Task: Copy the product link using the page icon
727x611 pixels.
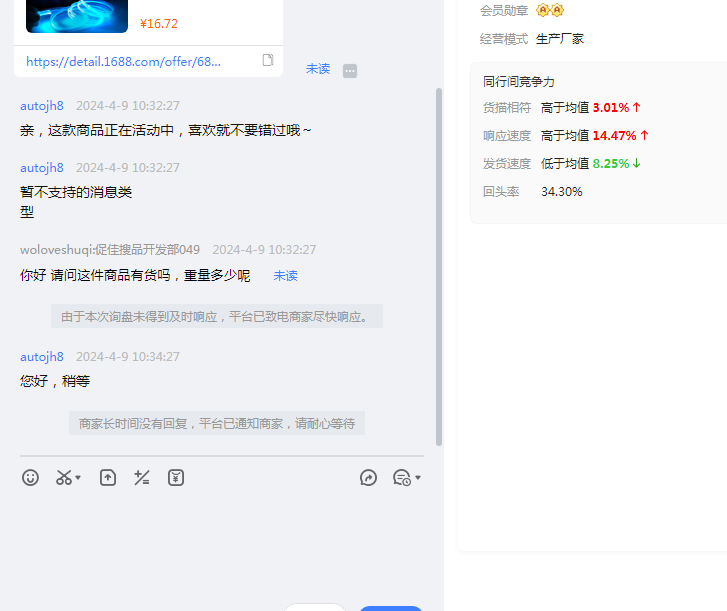Action: pos(268,60)
